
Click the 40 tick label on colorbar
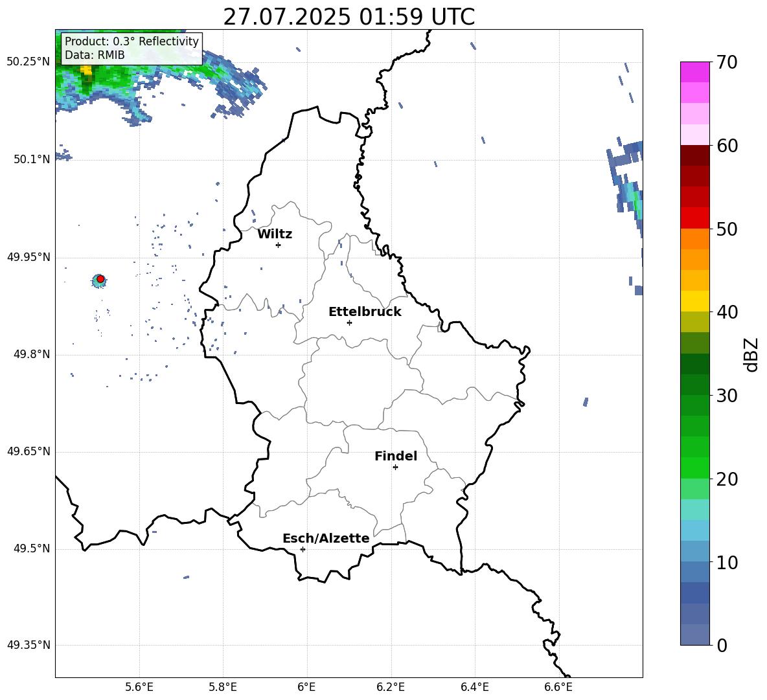727,312
